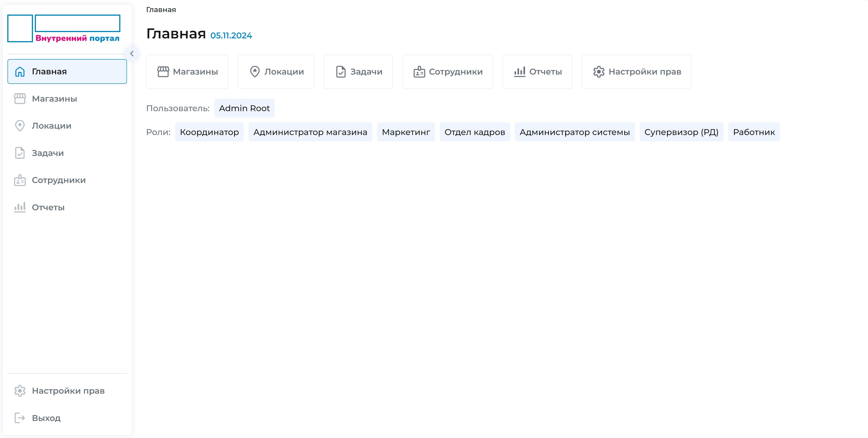Click the pin icon in top Локации card

pyautogui.click(x=255, y=72)
